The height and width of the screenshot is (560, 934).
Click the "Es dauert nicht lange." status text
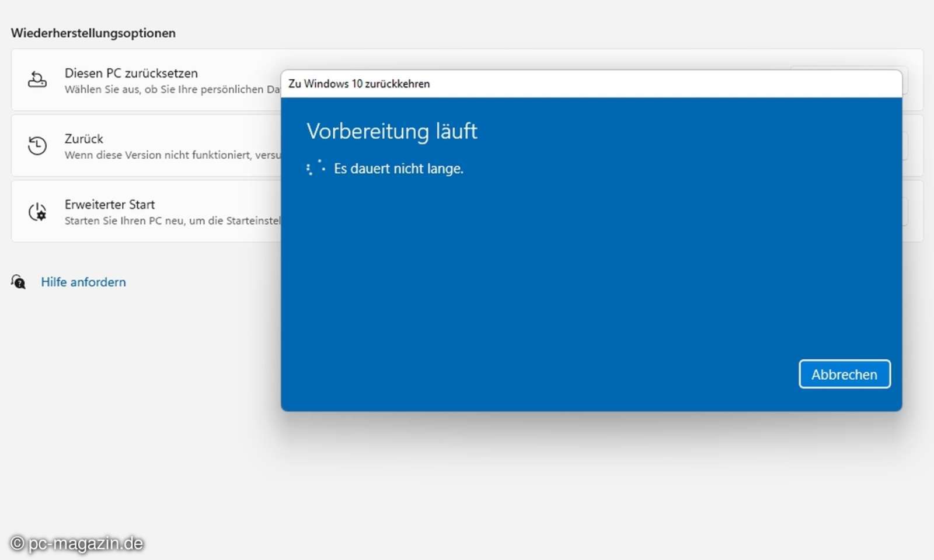pyautogui.click(x=399, y=169)
